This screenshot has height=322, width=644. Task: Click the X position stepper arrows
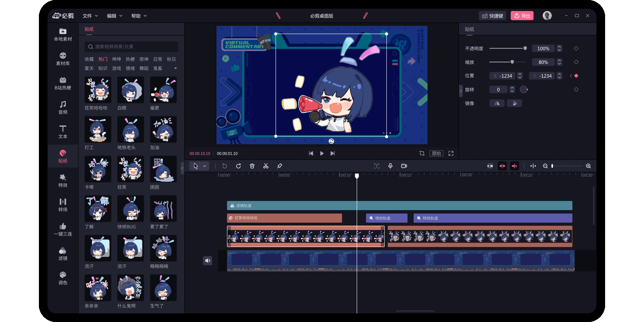pyautogui.click(x=519, y=76)
